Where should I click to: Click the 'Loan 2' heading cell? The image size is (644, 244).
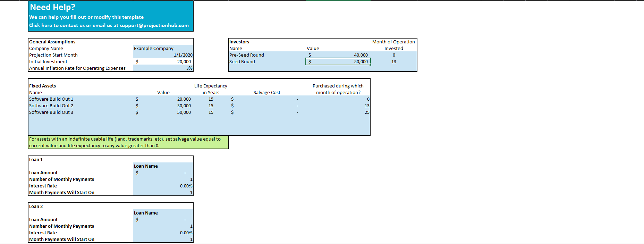pos(36,206)
